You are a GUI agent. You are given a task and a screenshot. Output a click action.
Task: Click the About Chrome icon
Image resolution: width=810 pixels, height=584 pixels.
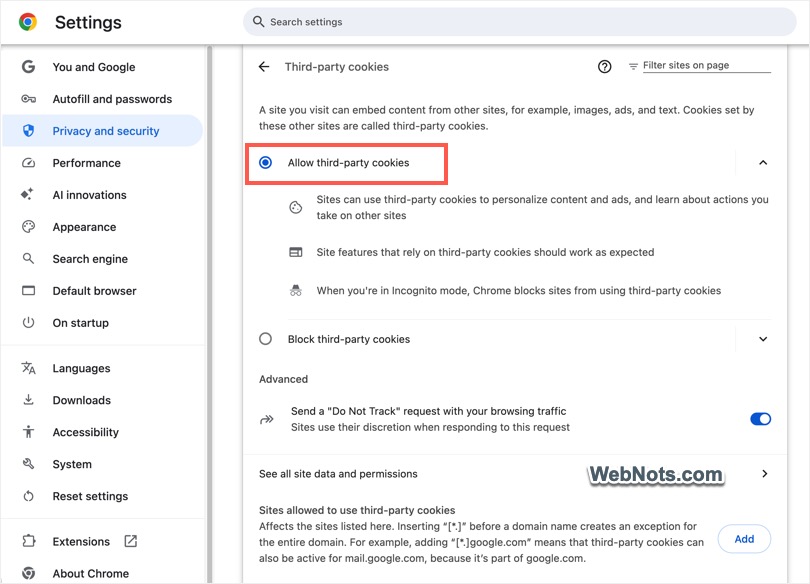tap(28, 573)
